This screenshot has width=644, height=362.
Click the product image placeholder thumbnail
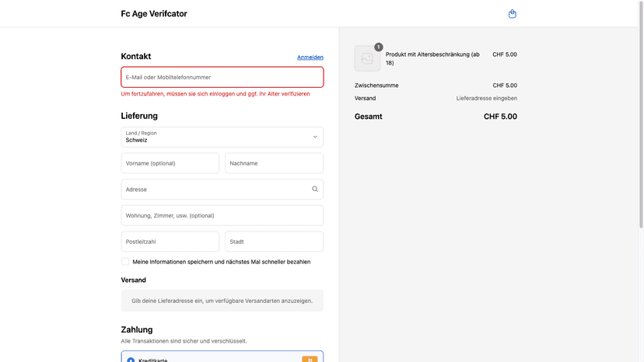[367, 58]
